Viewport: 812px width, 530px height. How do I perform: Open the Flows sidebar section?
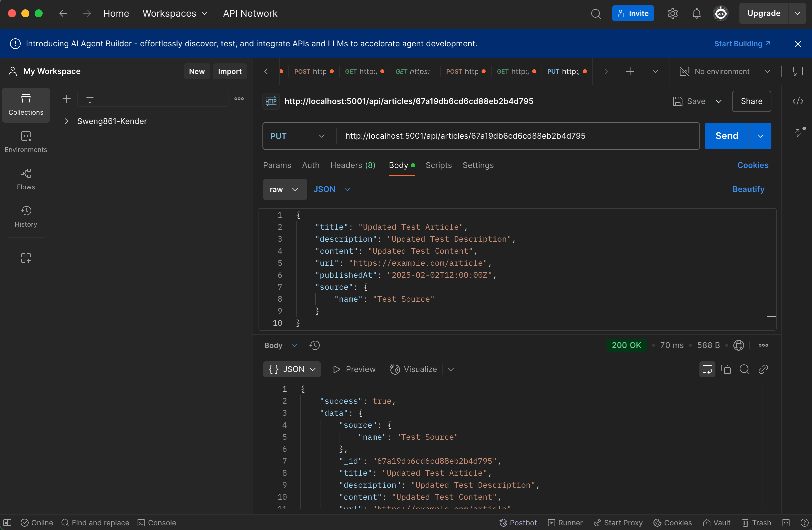26,179
